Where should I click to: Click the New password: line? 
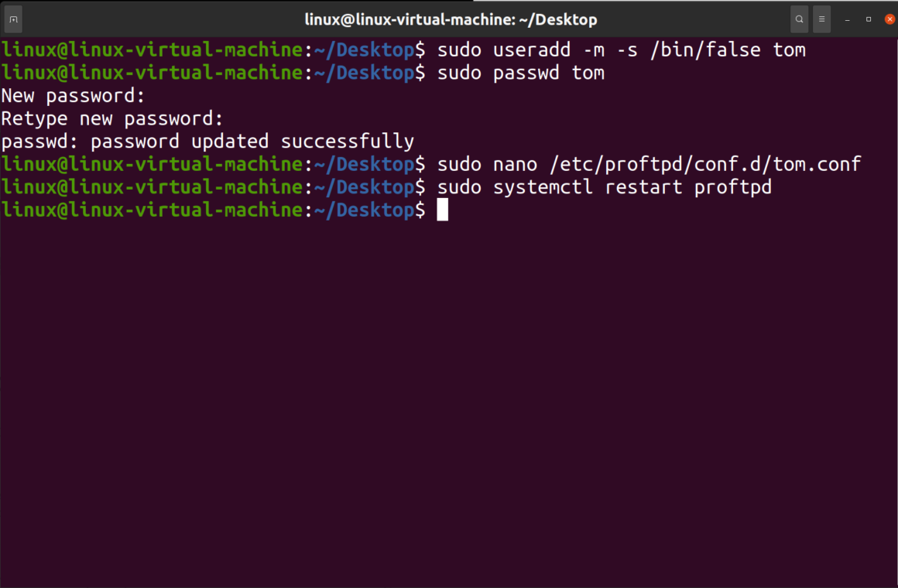click(73, 96)
